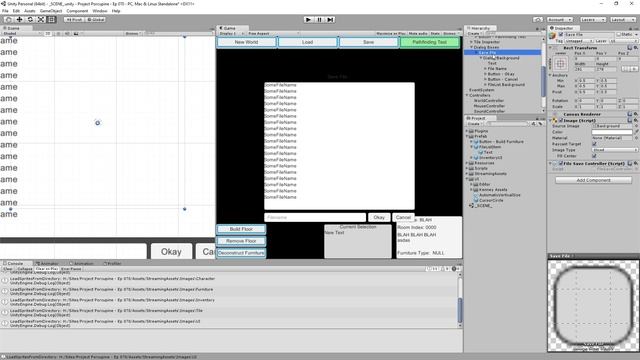Expand the Resources folder in Project
The height and width of the screenshot is (360, 640).
467,163
